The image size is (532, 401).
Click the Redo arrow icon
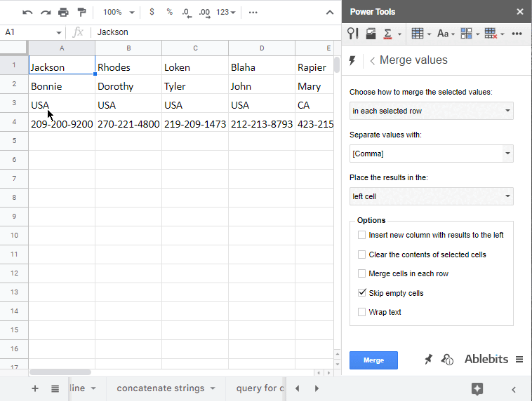(46, 13)
